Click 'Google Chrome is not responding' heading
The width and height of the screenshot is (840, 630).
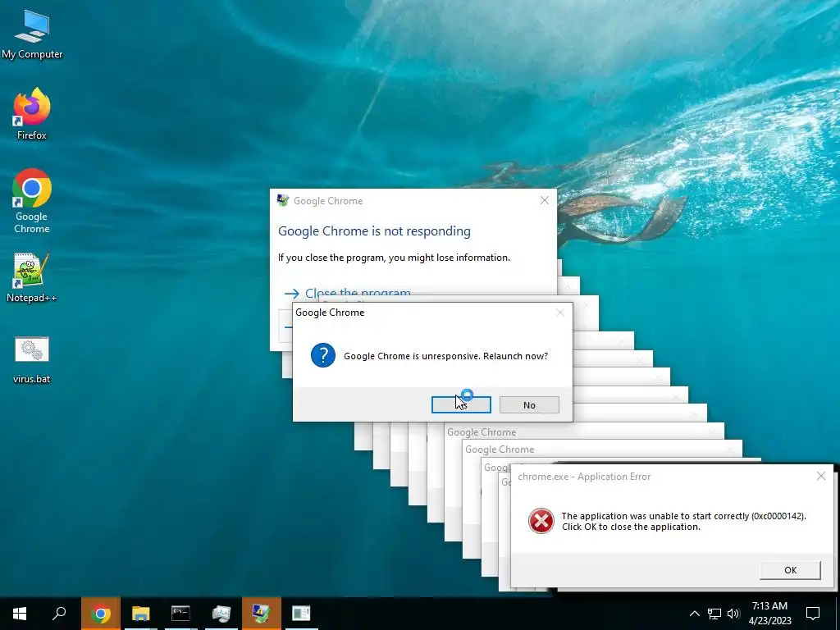tap(374, 231)
